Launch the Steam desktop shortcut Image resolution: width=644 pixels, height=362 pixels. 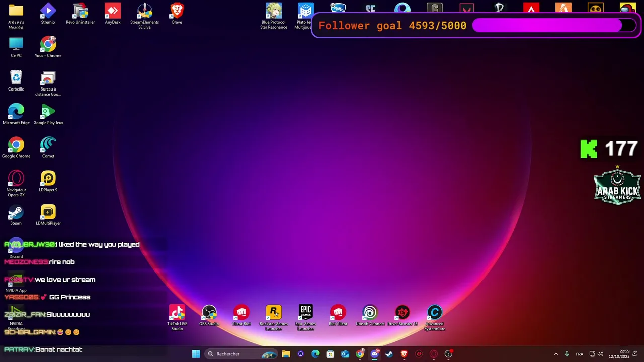coord(16,215)
